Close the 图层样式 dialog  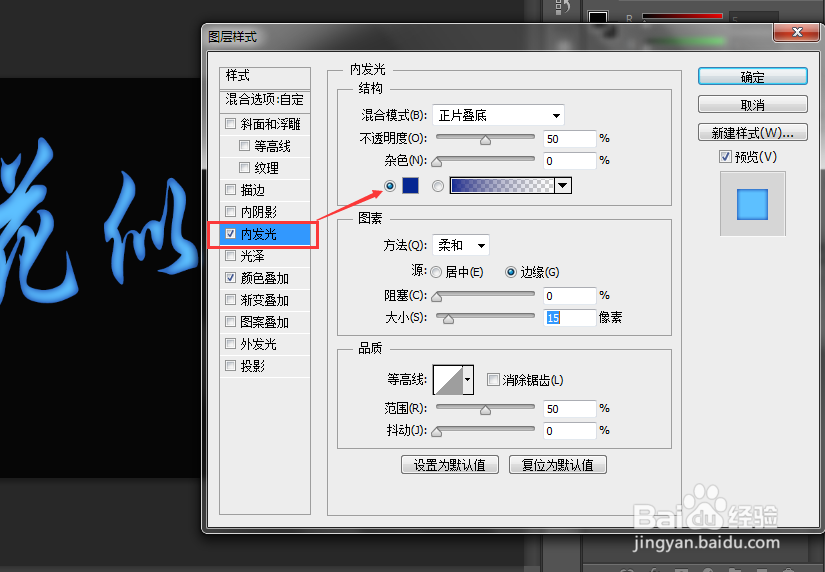[x=797, y=33]
